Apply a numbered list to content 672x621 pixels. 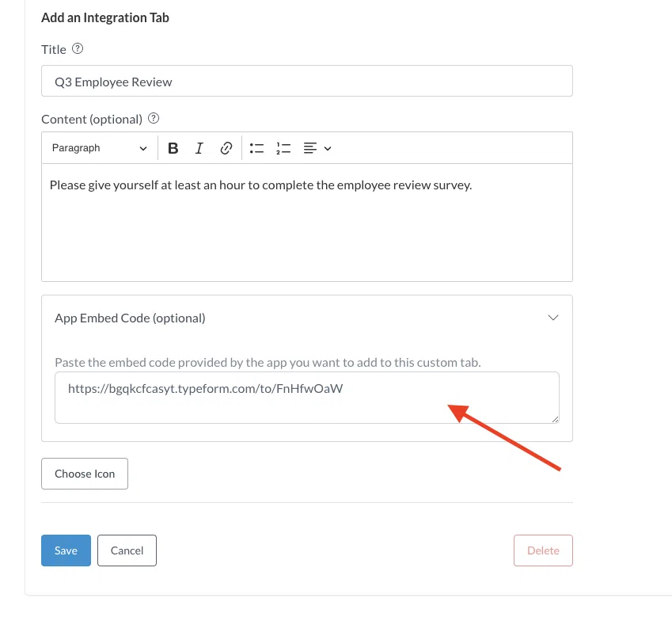(x=283, y=148)
